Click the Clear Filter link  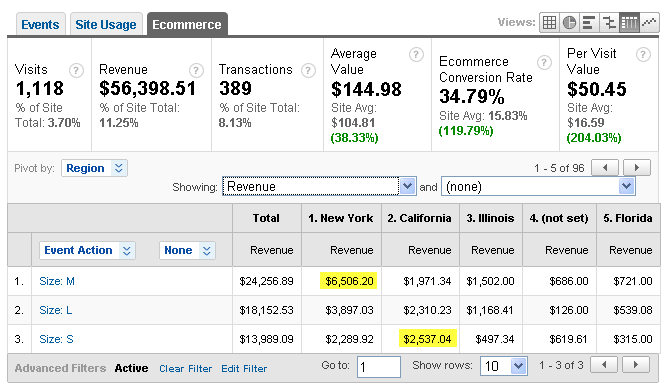click(x=185, y=369)
